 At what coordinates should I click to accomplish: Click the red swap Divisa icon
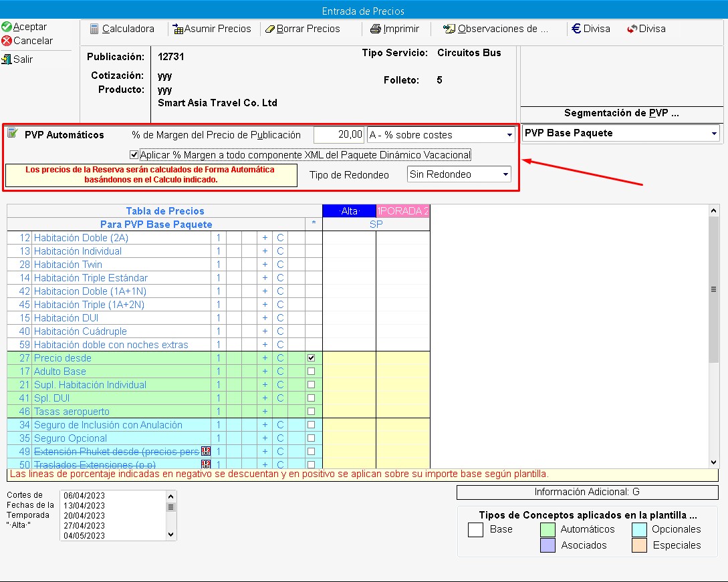pos(632,29)
